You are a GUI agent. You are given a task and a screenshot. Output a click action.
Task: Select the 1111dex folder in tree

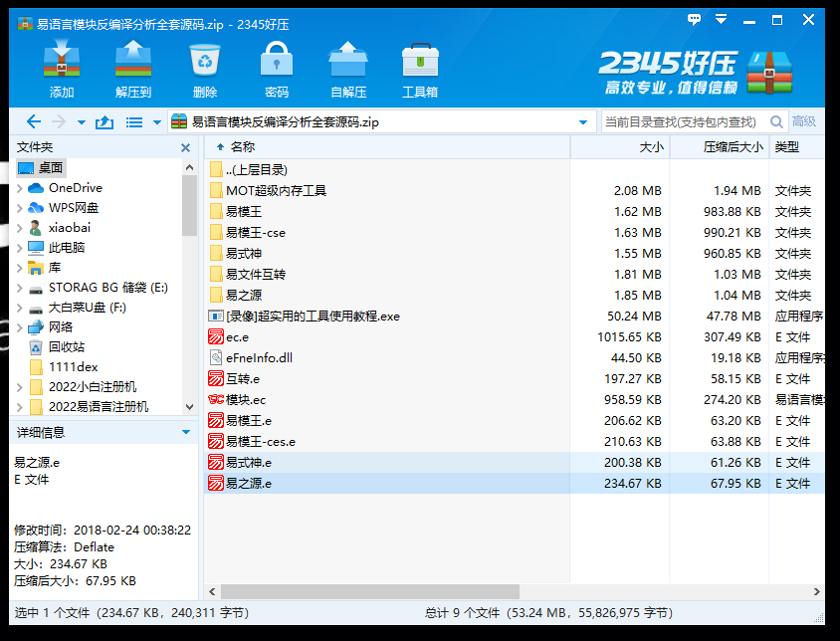[74, 367]
